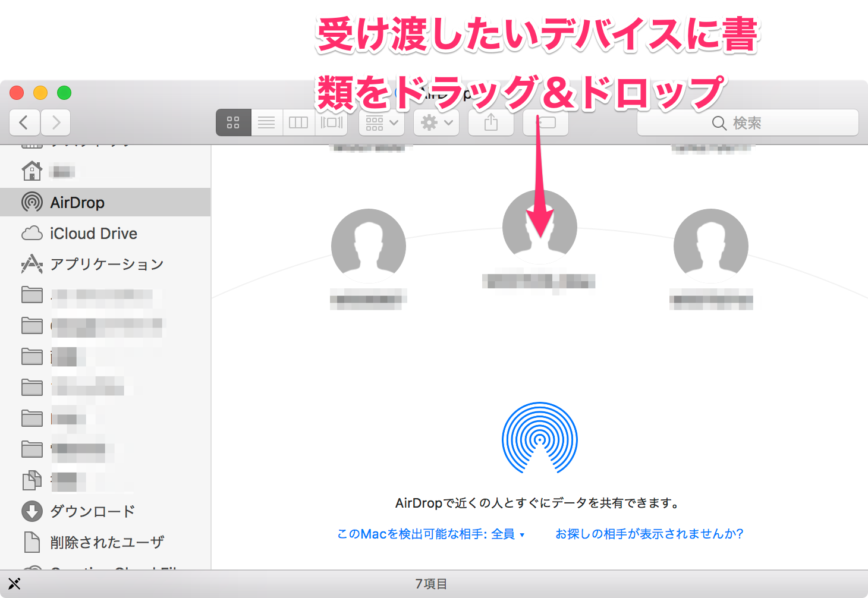Click the AirDrop help text about sharing data
The height and width of the screenshot is (598, 868).
pyautogui.click(x=537, y=503)
